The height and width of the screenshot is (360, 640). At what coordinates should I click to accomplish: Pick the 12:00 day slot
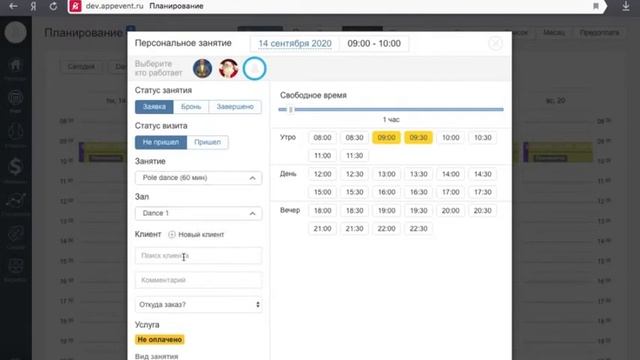(x=322, y=174)
